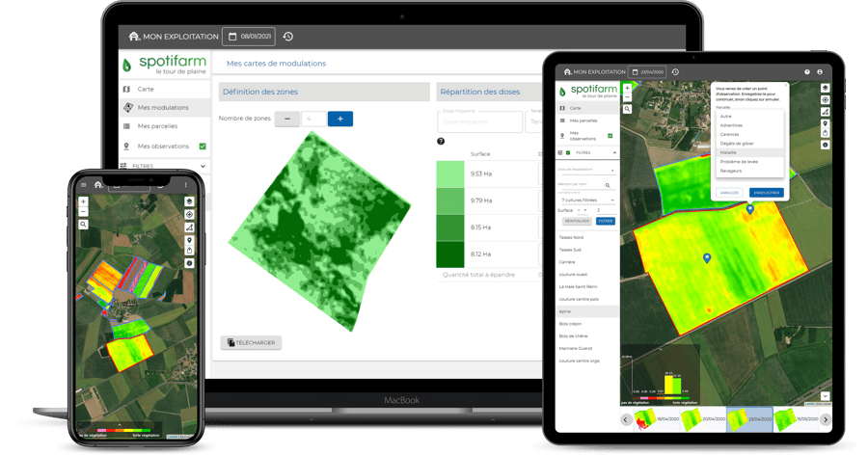Zoom in on the tablet map
The width and height of the screenshot is (868, 455).
click(627, 88)
